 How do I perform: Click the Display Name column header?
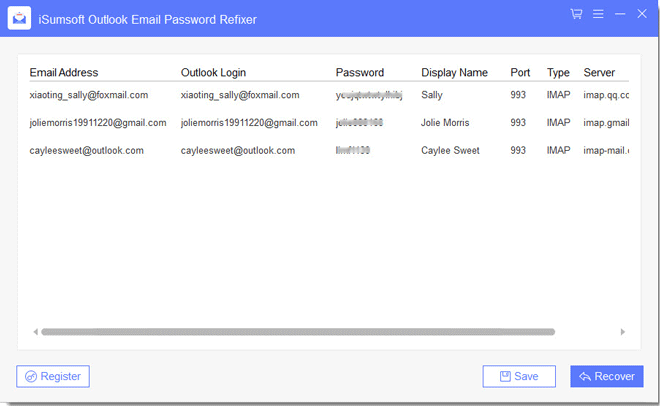point(454,72)
